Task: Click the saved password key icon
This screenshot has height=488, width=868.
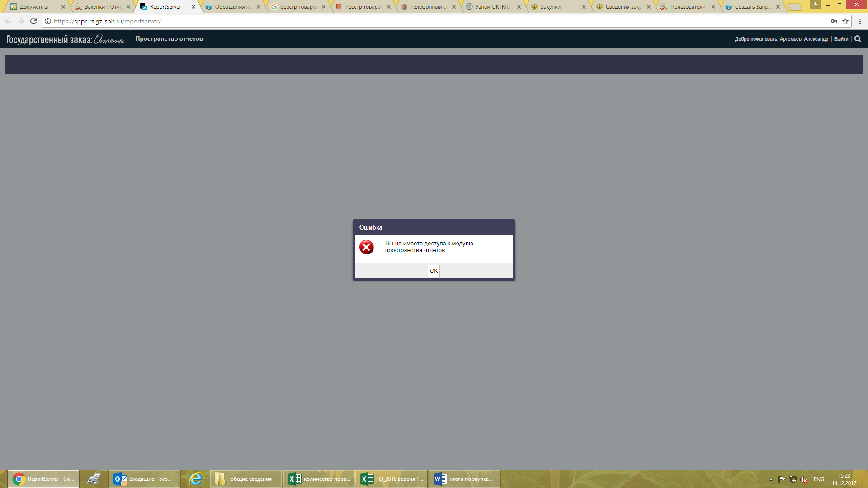Action: click(834, 21)
